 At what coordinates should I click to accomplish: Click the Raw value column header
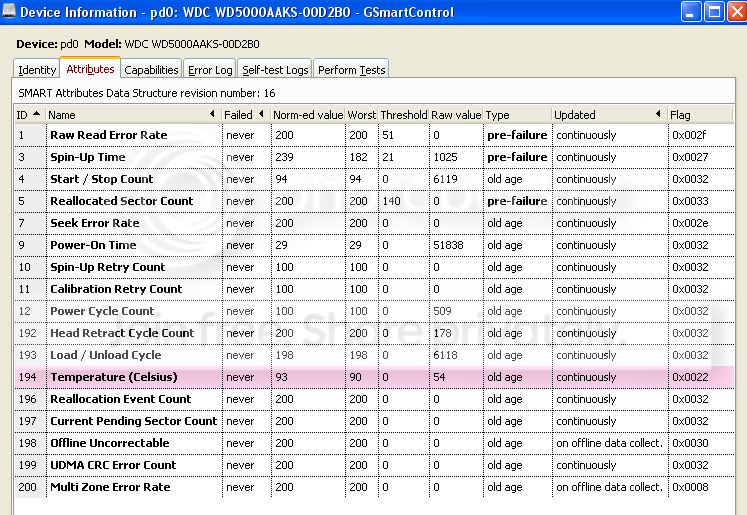pos(456,115)
